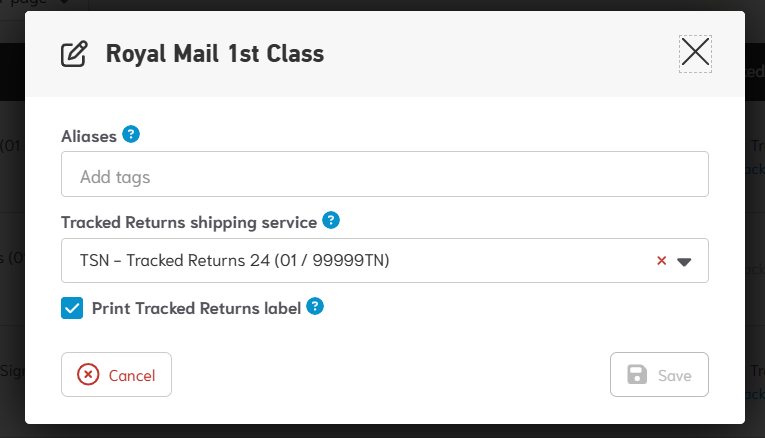The height and width of the screenshot is (438, 765).
Task: Click the 'Tracked Returns shipping service' label
Action: (189, 221)
